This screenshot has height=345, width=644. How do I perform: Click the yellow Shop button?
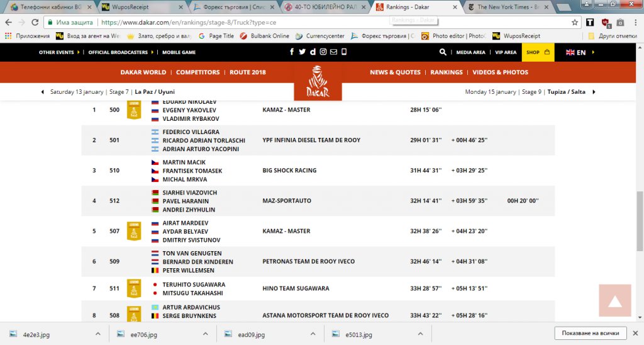[x=538, y=52]
